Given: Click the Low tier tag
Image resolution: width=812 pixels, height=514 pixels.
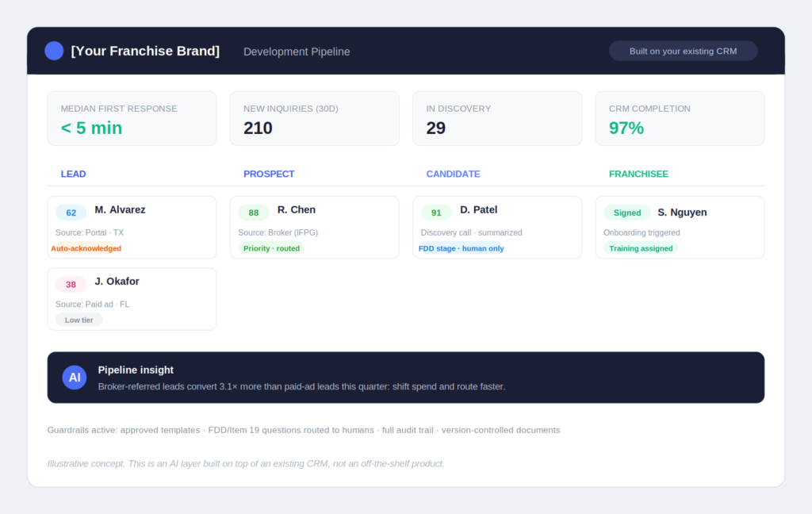Looking at the screenshot, I should pyautogui.click(x=79, y=320).
